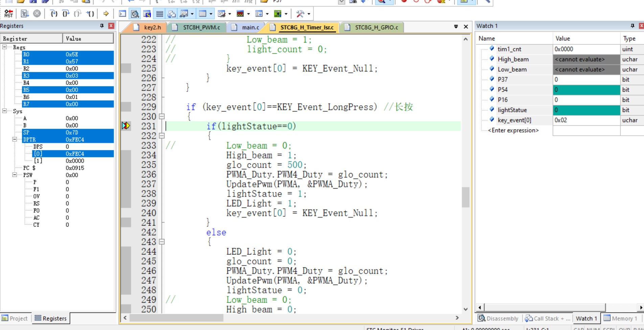Click the Run to Cursor Line icon
The width and height of the screenshot is (644, 330).
(x=90, y=14)
